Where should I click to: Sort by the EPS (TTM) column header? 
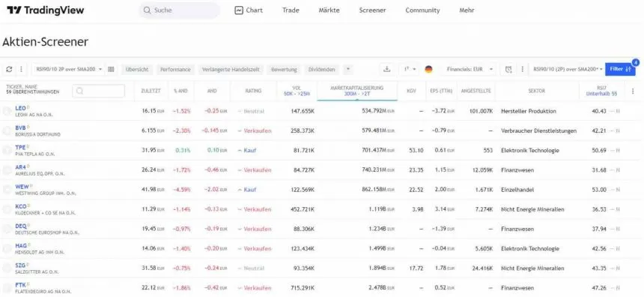coord(441,91)
